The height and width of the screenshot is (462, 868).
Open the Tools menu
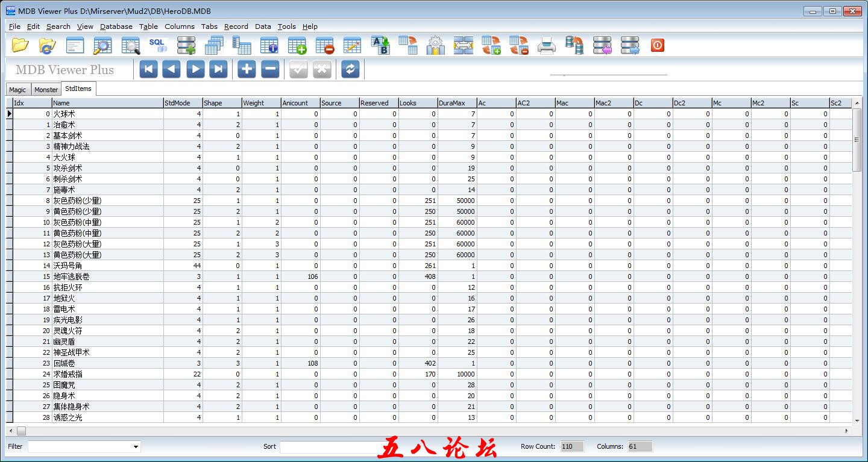pyautogui.click(x=286, y=27)
